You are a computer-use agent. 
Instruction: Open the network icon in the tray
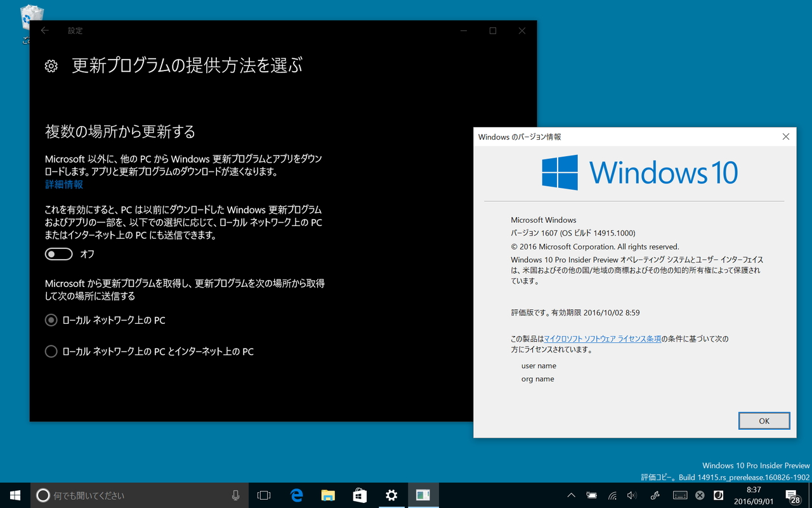point(612,495)
